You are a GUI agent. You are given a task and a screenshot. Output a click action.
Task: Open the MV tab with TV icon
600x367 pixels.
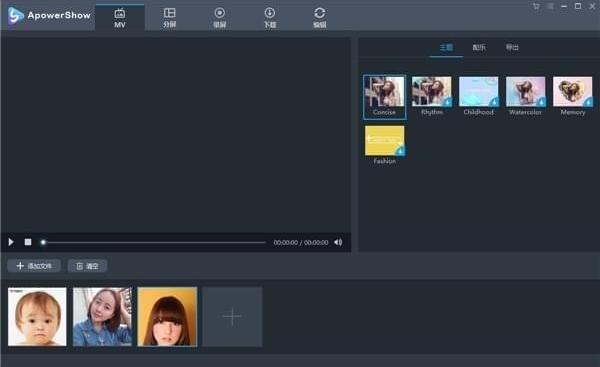(x=120, y=18)
